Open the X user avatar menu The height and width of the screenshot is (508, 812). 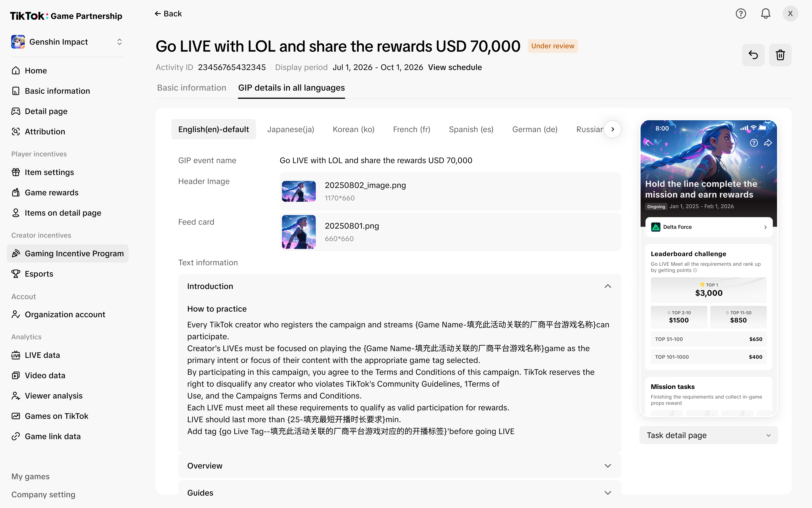point(790,13)
